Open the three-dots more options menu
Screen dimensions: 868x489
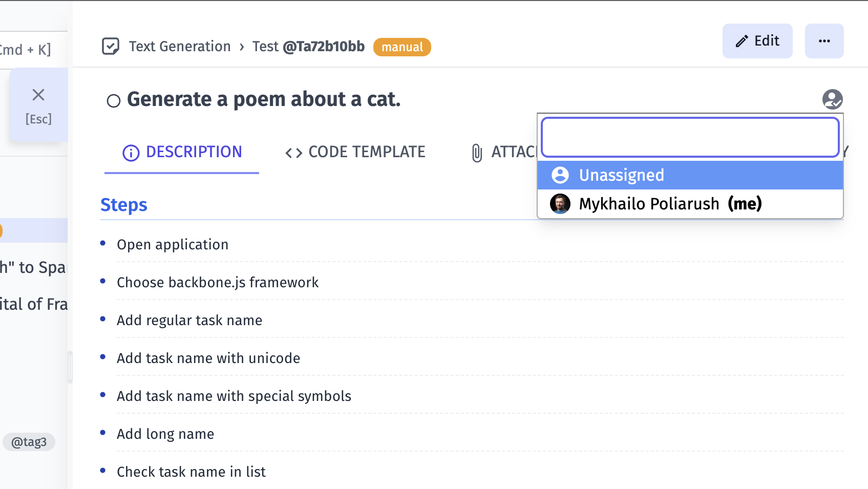click(x=824, y=41)
